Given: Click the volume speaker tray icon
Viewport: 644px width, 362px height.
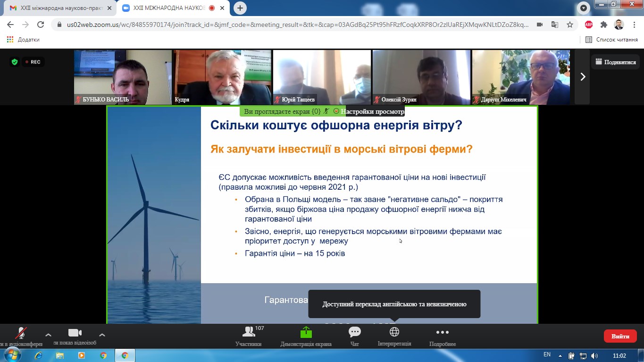Looking at the screenshot, I should [594, 356].
